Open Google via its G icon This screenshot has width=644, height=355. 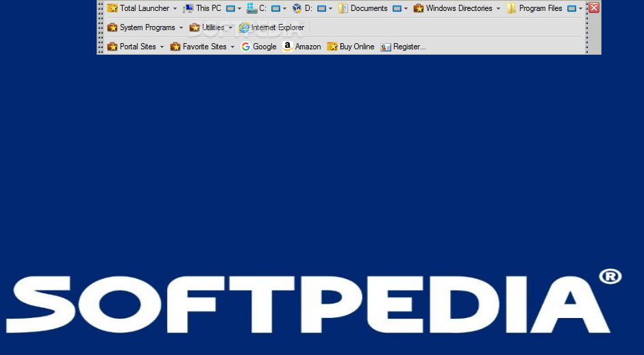click(x=245, y=47)
